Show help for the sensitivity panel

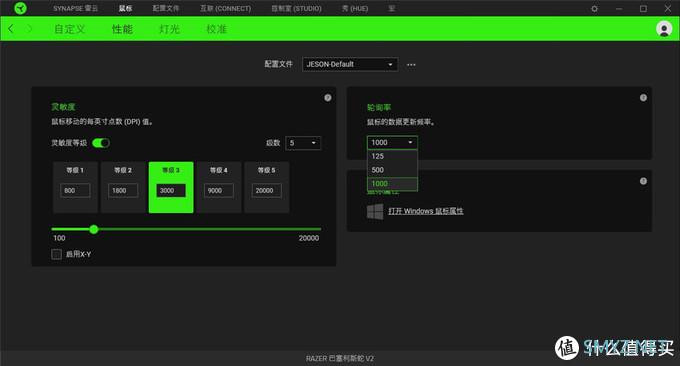tap(328, 98)
